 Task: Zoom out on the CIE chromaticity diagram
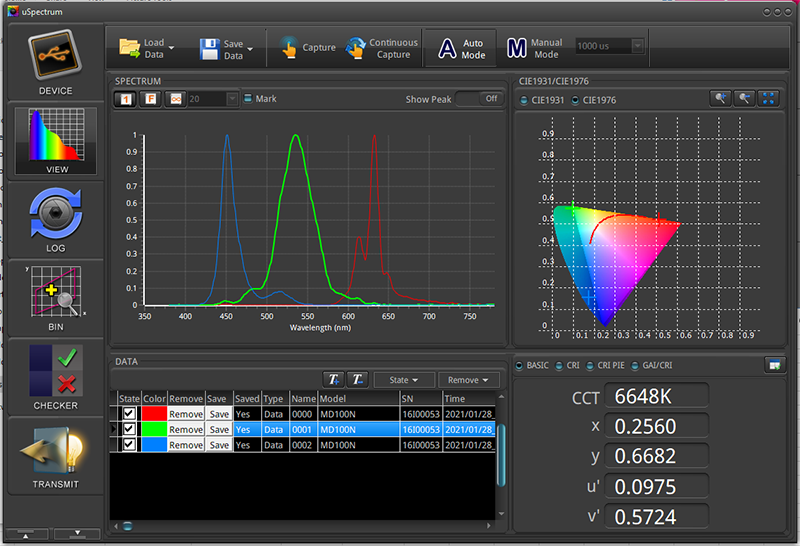[745, 98]
